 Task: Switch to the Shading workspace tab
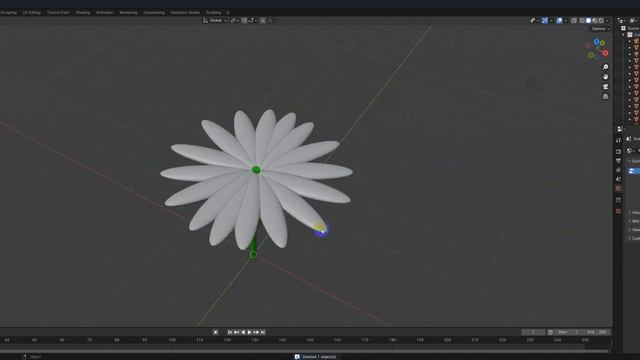click(83, 13)
